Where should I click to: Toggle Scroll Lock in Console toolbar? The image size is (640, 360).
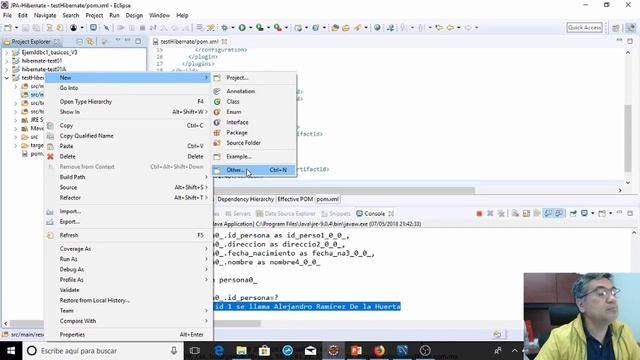(526, 213)
